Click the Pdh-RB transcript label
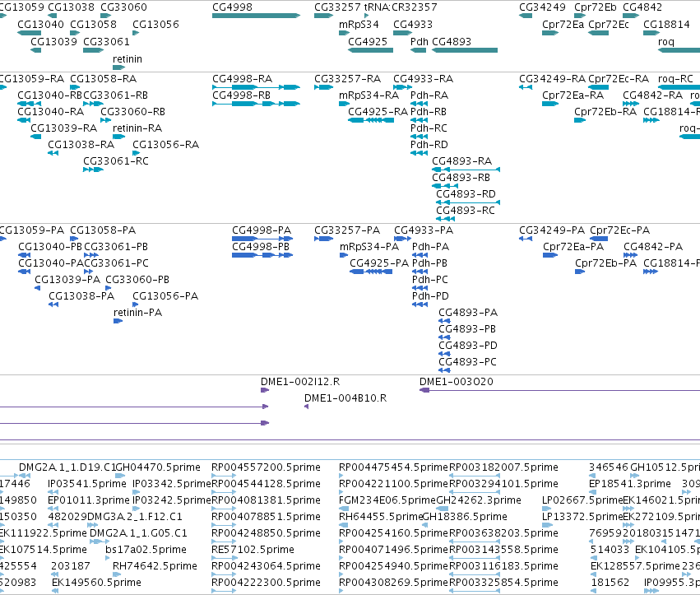 pos(428,112)
